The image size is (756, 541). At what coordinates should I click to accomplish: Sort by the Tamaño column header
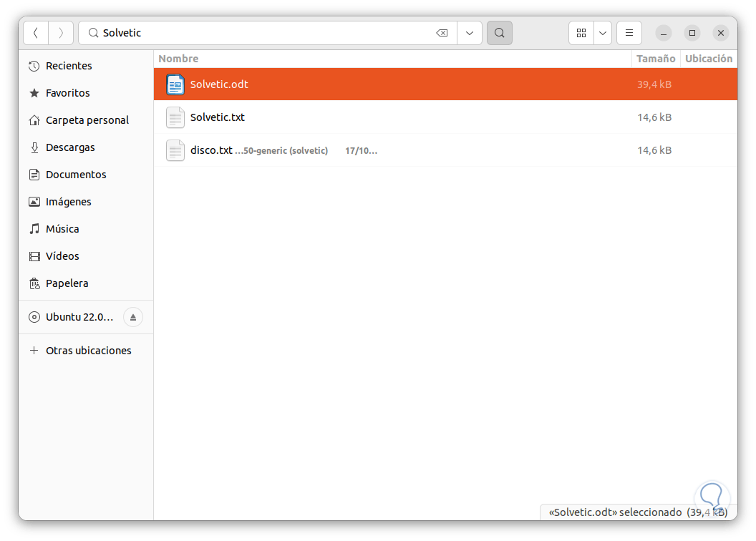tap(656, 59)
